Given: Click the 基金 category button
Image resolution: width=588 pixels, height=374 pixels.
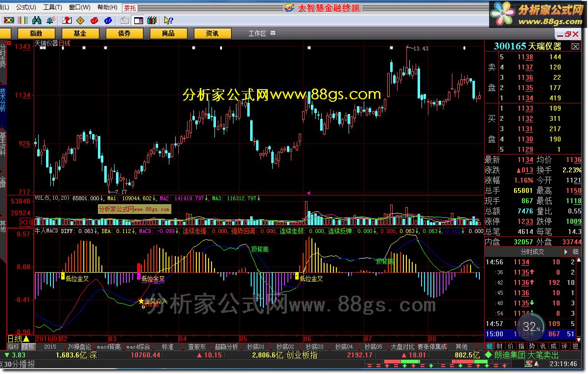Looking at the screenshot, I should click(80, 33).
